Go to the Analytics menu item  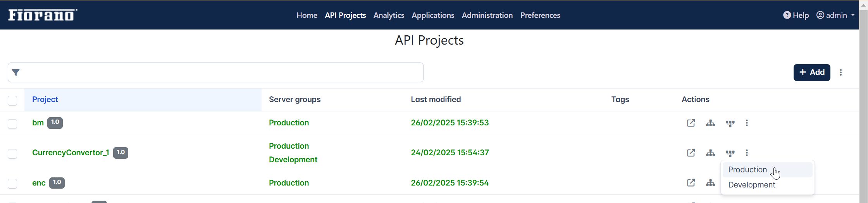[x=389, y=15]
